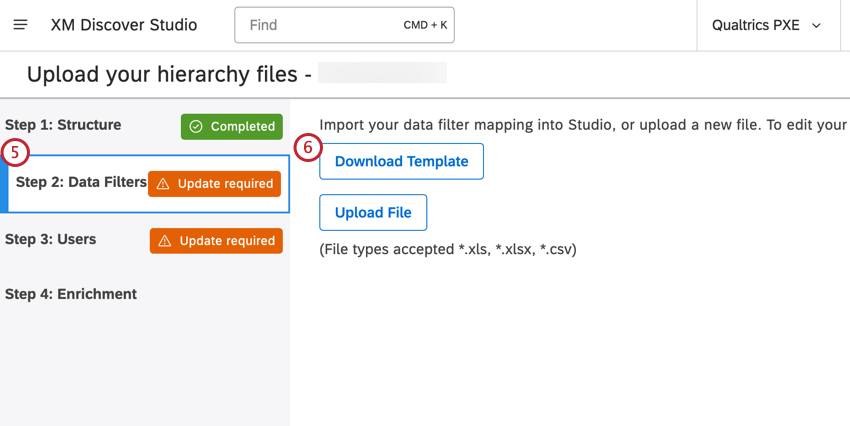Click the circled number 5 callout marker

click(15, 154)
